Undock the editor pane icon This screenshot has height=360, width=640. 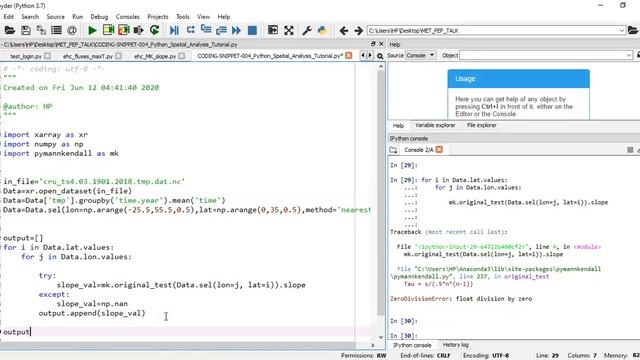pos(373,44)
